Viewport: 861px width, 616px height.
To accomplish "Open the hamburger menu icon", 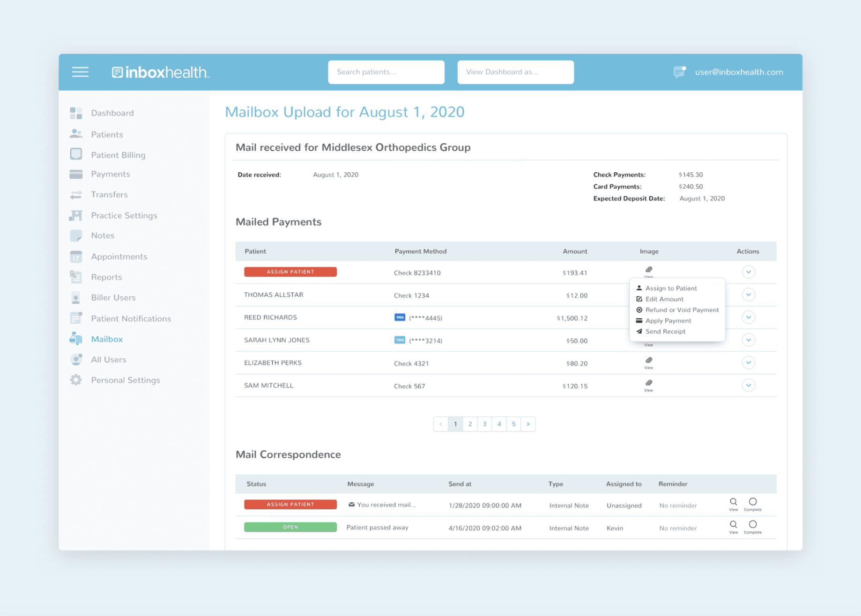I will coord(80,72).
